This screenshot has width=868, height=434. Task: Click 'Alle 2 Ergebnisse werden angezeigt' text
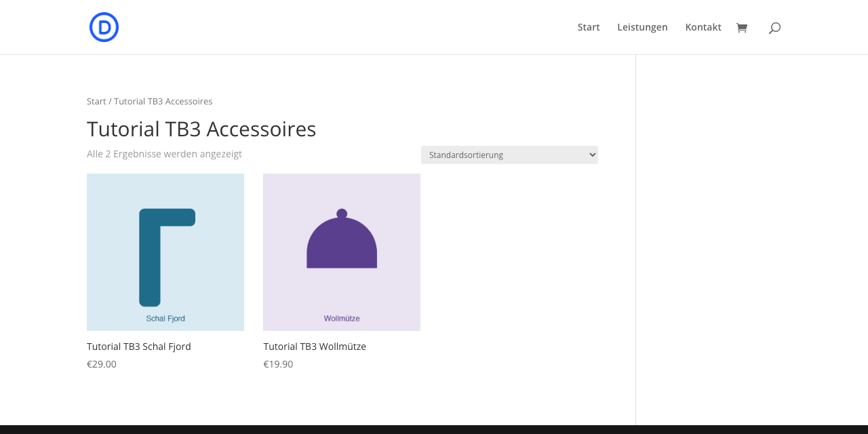164,154
